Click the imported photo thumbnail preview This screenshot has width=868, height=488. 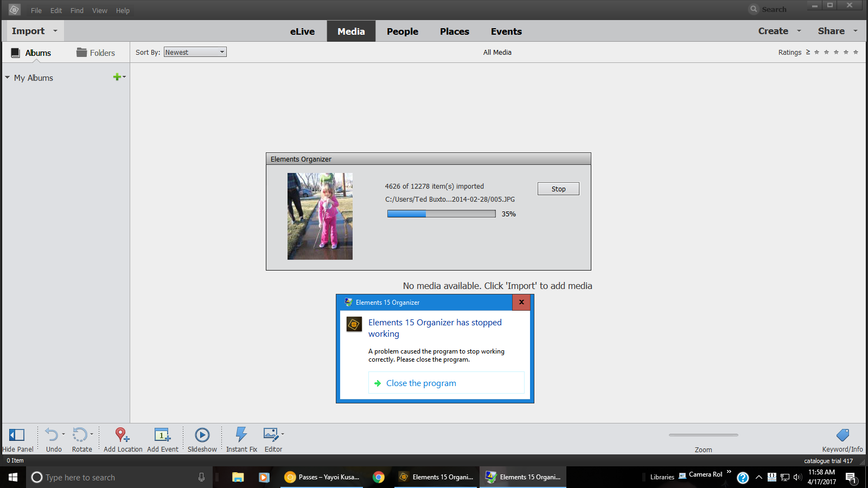320,216
